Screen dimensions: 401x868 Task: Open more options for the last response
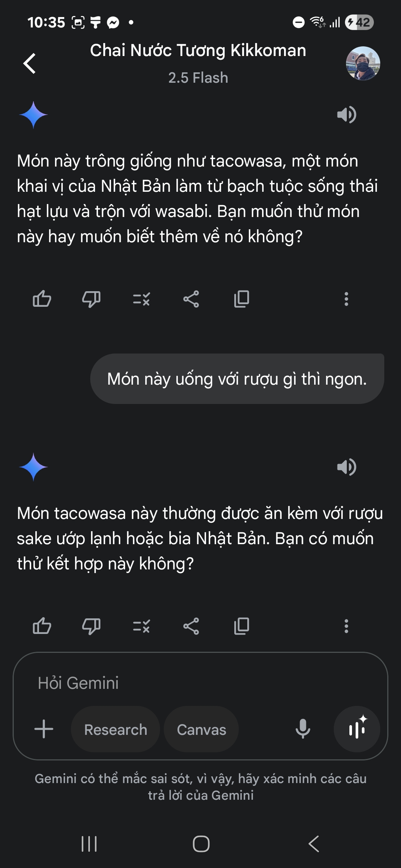coord(346,626)
